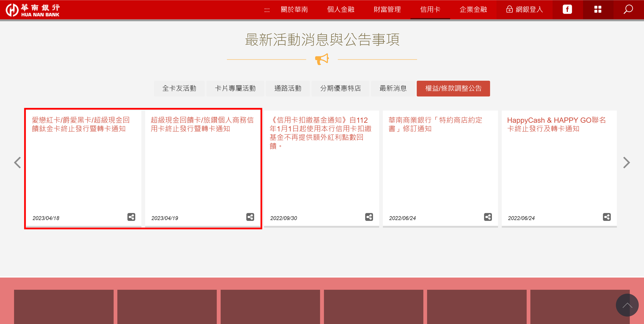644x324 pixels.
Task: Open the 信用卡 menu
Action: (430, 9)
